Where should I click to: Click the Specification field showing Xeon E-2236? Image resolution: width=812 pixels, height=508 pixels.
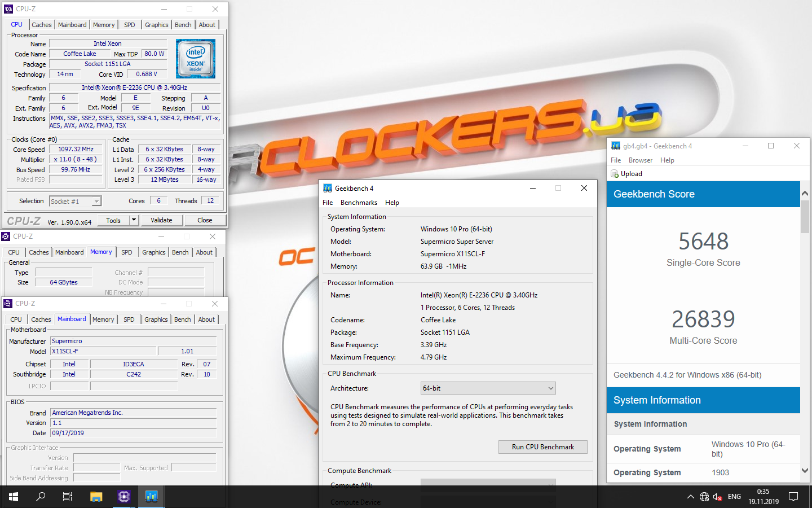[x=134, y=88]
